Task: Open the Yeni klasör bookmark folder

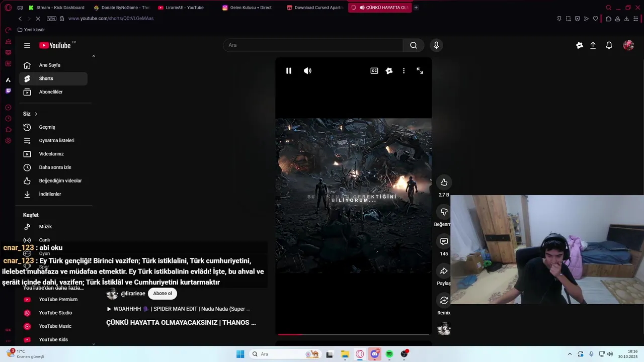Action: (31, 30)
